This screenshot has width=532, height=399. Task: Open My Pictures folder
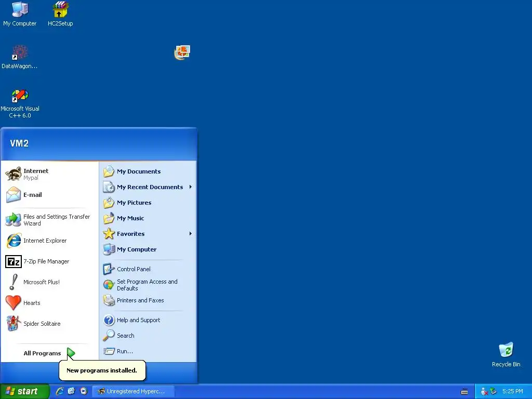(x=148, y=203)
